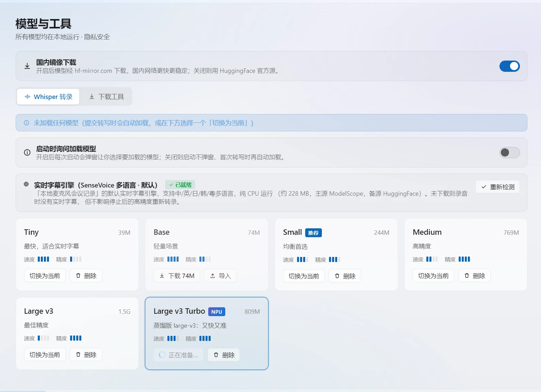Switch Tiny model to current
The image size is (541, 392).
(x=45, y=276)
